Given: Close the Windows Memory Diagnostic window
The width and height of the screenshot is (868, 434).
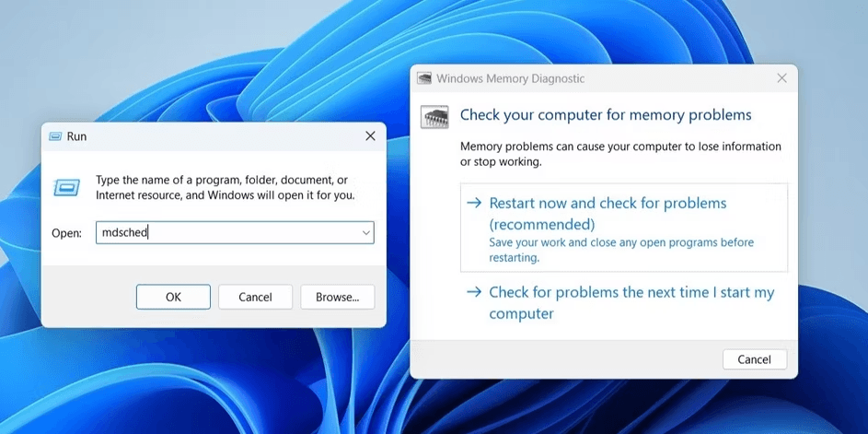Looking at the screenshot, I should 781,78.
